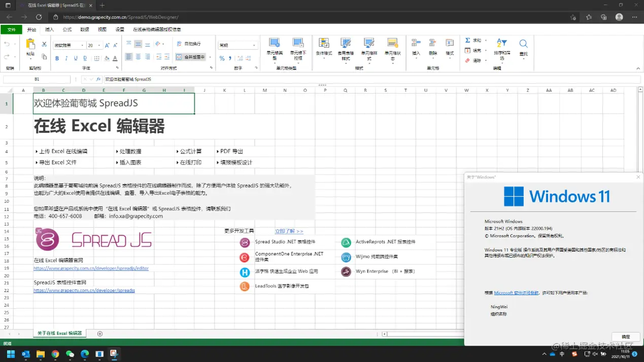Click the text orientation icon
The image size is (644, 362).
pos(158,44)
